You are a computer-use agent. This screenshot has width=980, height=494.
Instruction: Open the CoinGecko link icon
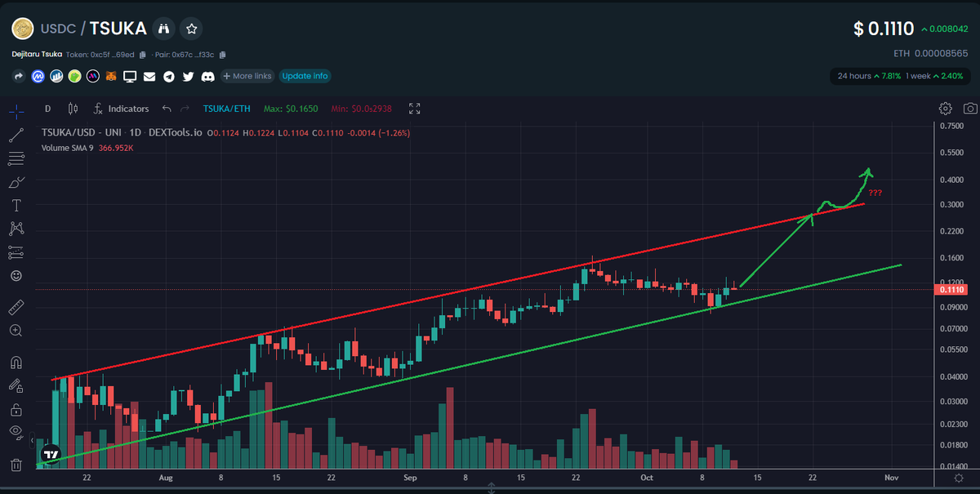tap(74, 76)
